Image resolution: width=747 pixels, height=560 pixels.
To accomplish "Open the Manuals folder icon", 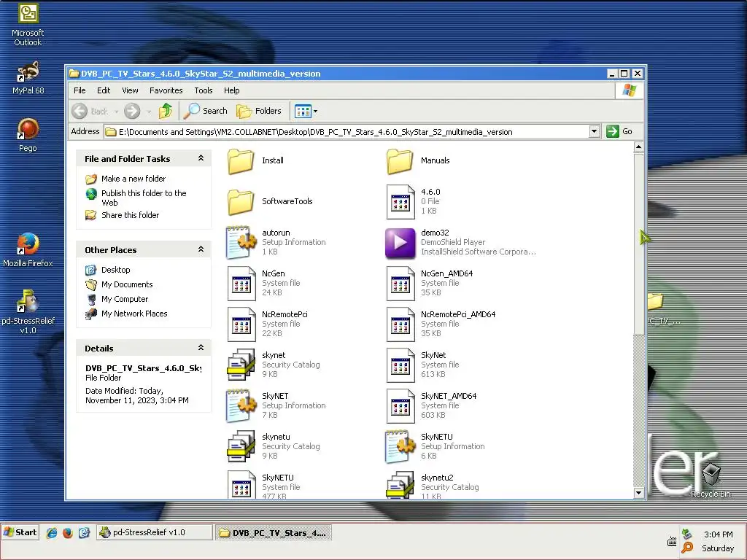I will click(x=400, y=161).
